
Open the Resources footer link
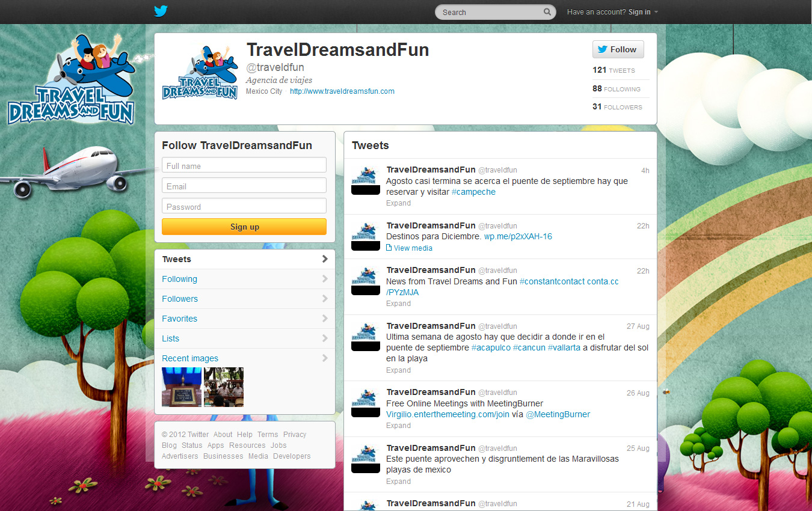click(247, 445)
